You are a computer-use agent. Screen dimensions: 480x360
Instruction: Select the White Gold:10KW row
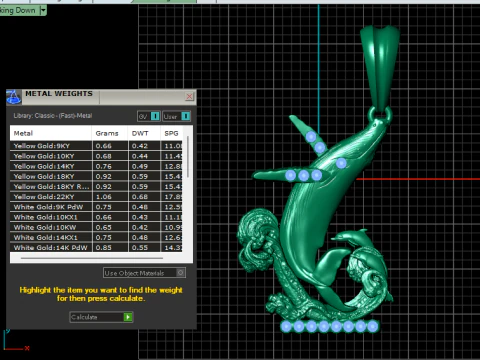coord(96,227)
